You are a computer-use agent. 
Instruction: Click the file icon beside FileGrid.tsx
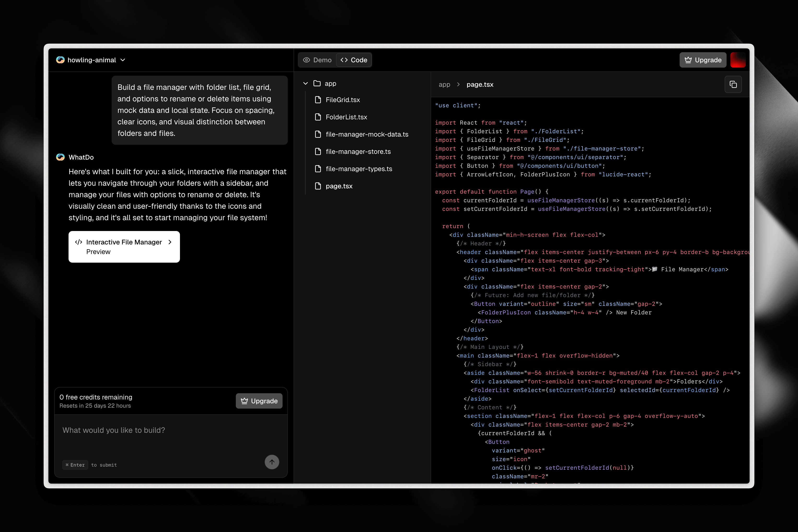click(318, 100)
